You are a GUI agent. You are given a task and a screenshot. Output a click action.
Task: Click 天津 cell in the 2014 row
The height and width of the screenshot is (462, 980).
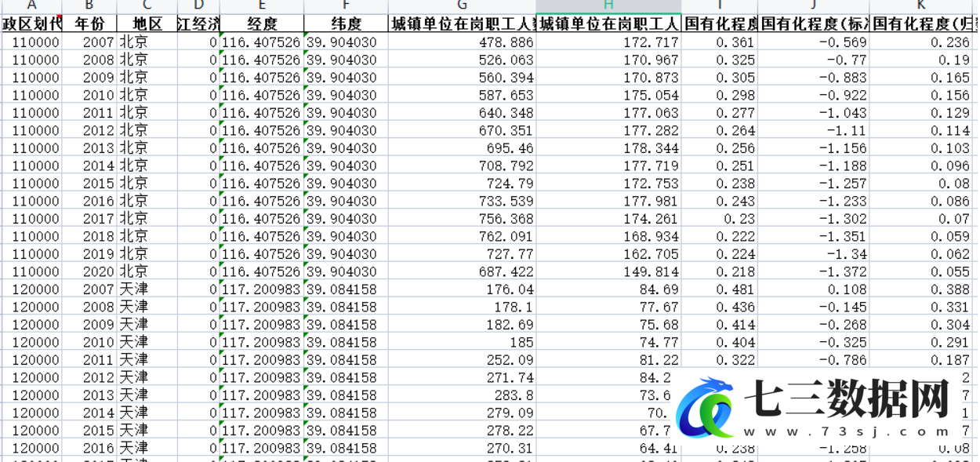coord(147,413)
